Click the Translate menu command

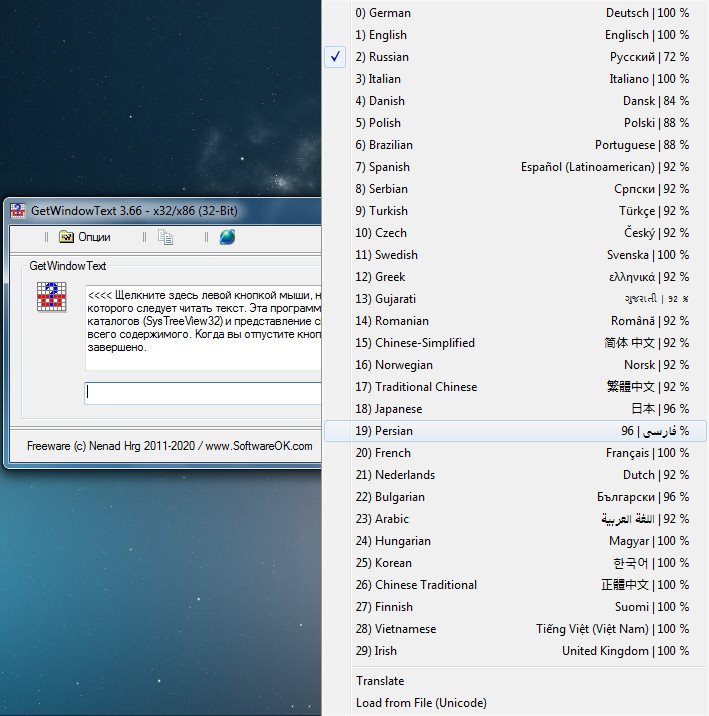(x=380, y=681)
